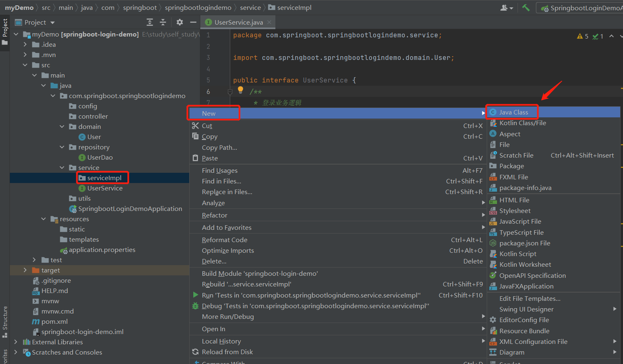Image resolution: width=623 pixels, height=364 pixels.
Task: Choose Find Usages from context menu
Action: (338, 170)
